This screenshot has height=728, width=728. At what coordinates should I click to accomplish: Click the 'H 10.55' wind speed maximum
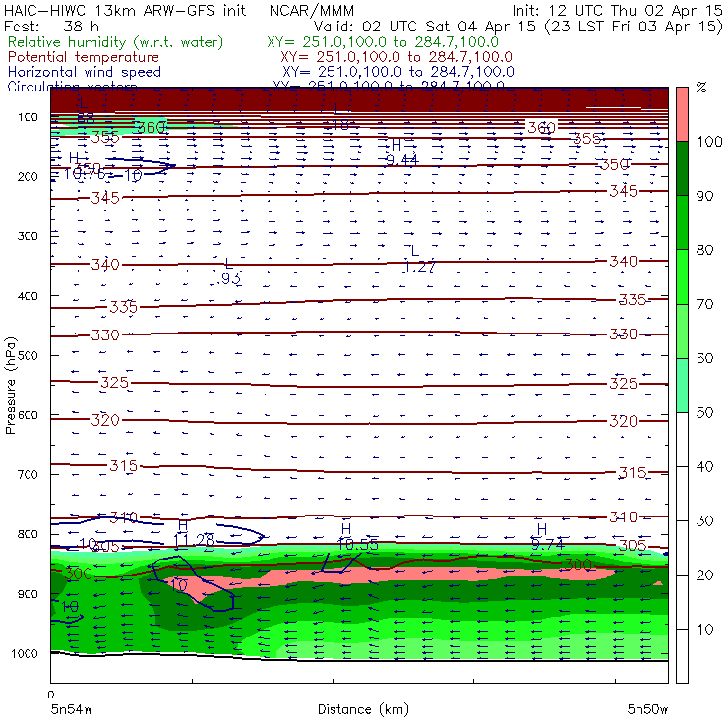(357, 537)
